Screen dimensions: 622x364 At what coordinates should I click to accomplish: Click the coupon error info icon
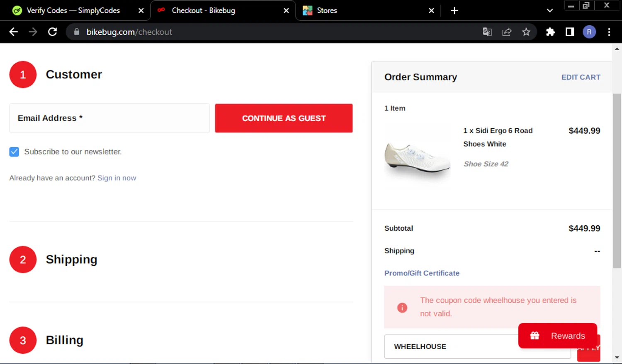point(402,307)
